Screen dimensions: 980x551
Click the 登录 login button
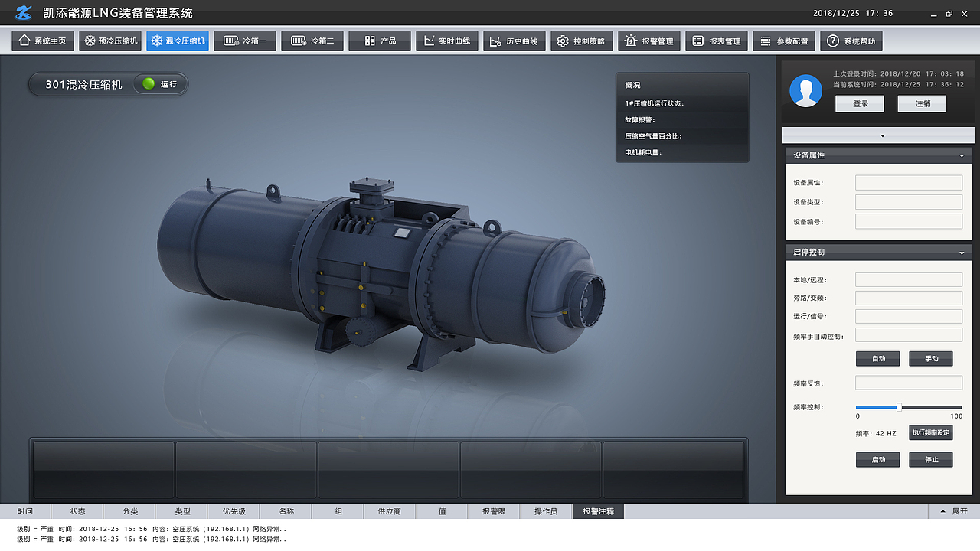click(x=860, y=103)
